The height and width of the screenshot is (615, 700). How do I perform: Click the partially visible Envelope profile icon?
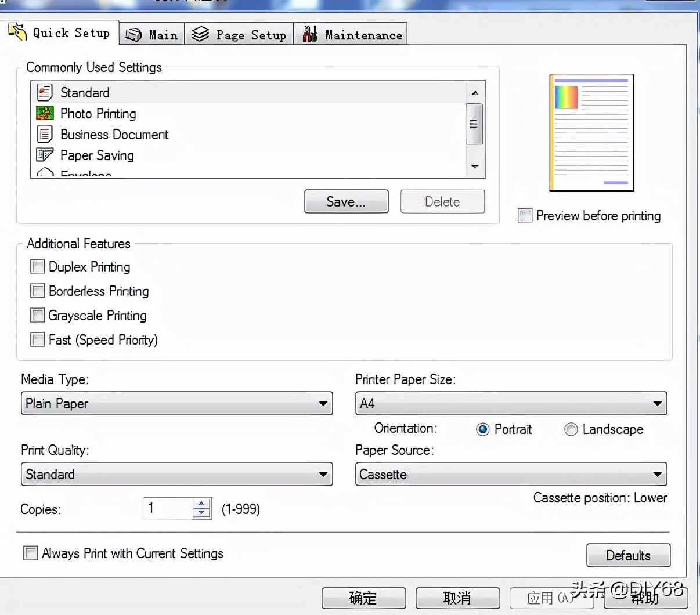tap(45, 173)
